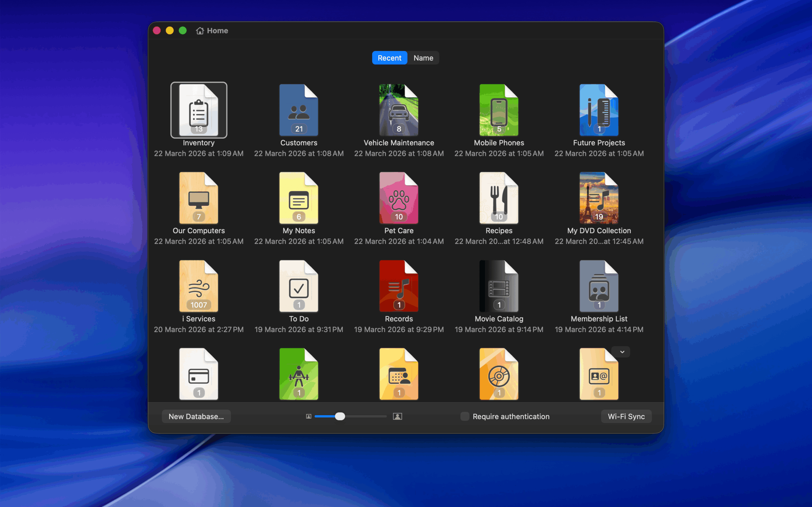
Task: Switch to the Recent sort tab
Action: pyautogui.click(x=389, y=58)
